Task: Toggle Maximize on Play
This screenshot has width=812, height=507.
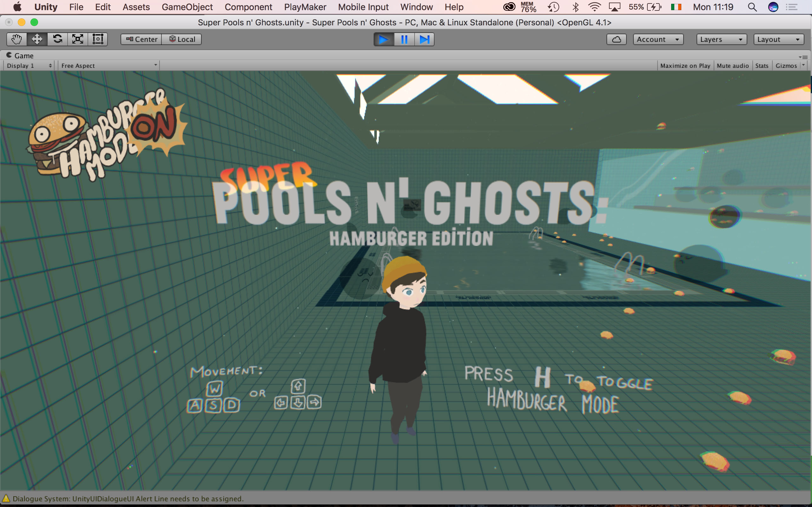Action: [685, 66]
